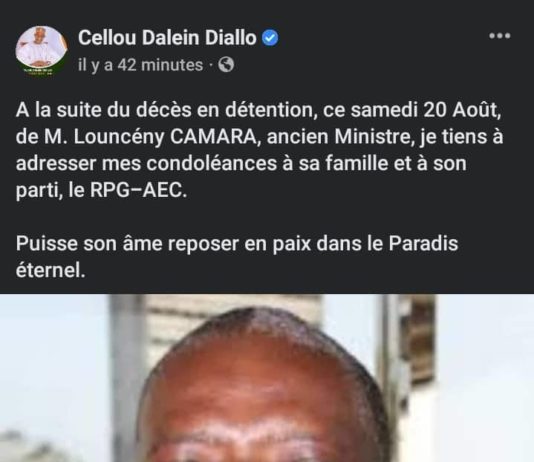The width and height of the screenshot is (534, 462).
Task: Click the word 'Paradis' in the post
Action: (x=423, y=244)
